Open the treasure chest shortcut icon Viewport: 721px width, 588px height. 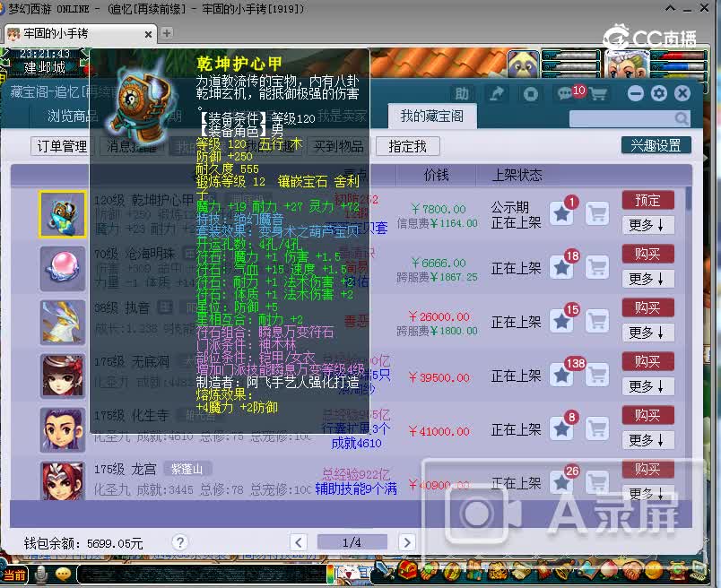coord(407,572)
